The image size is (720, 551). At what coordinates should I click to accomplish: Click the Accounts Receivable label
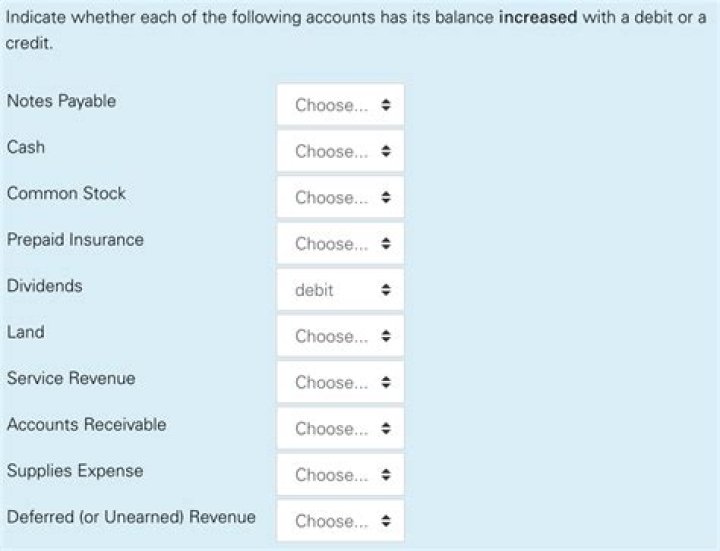pyautogui.click(x=86, y=424)
